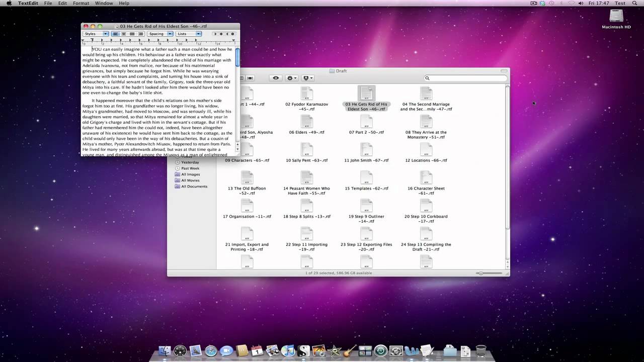Launch iTunes from the Dock

pyautogui.click(x=288, y=351)
